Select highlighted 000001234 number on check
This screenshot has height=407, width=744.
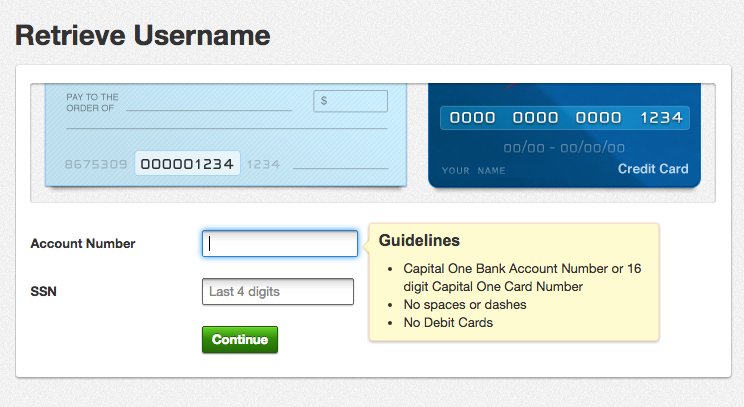(x=187, y=164)
